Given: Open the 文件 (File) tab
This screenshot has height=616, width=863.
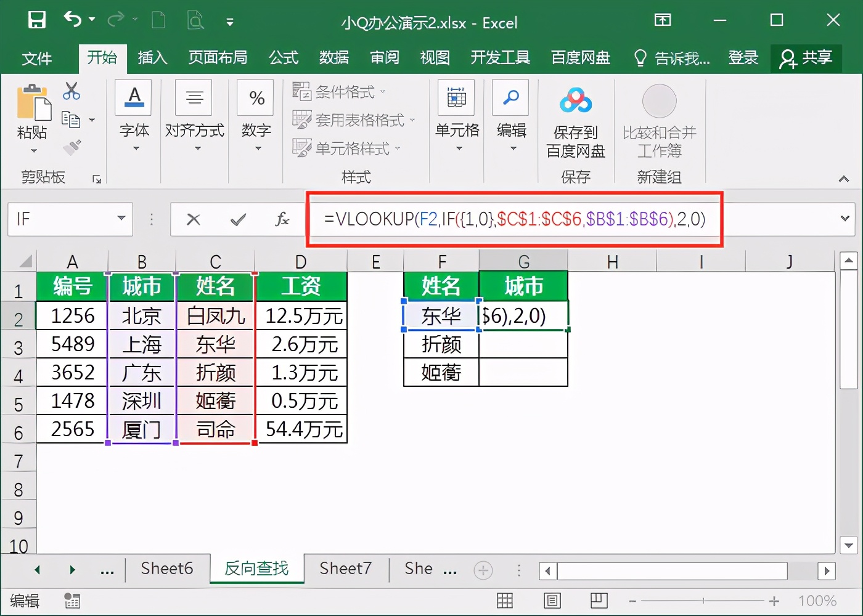Looking at the screenshot, I should click(37, 59).
